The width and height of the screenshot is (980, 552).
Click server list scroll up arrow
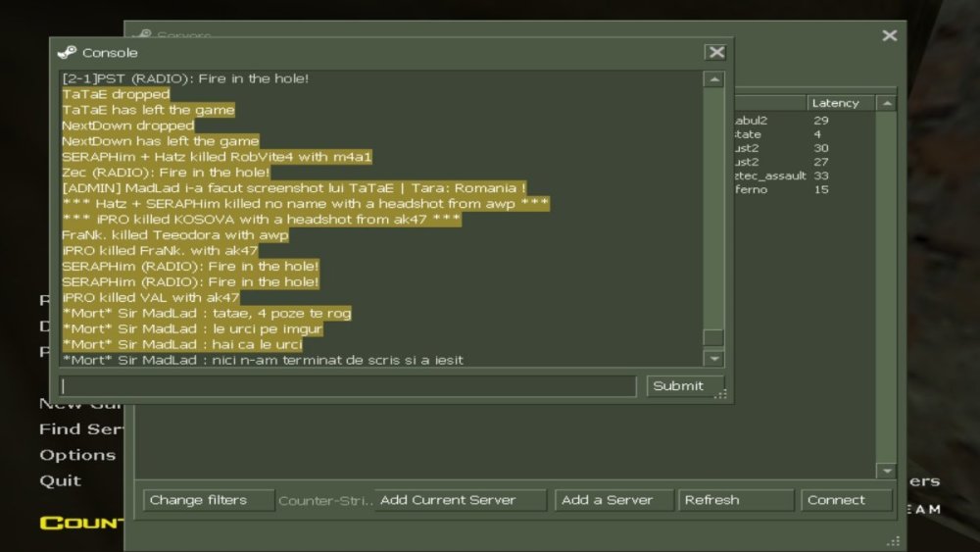pos(887,103)
